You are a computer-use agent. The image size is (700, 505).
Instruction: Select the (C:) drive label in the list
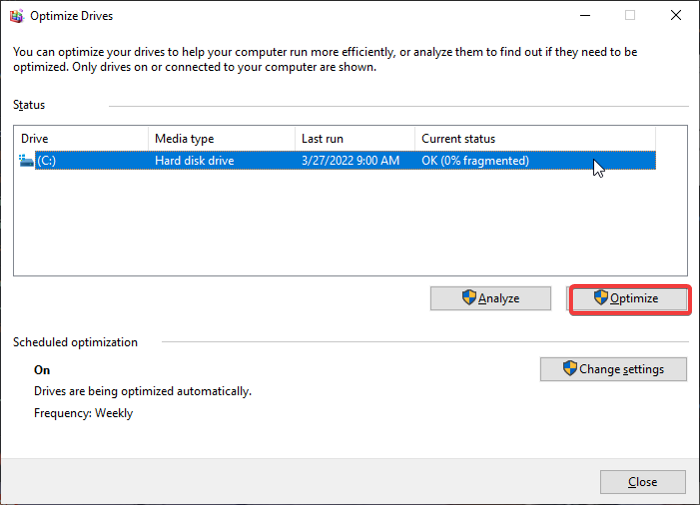click(47, 161)
